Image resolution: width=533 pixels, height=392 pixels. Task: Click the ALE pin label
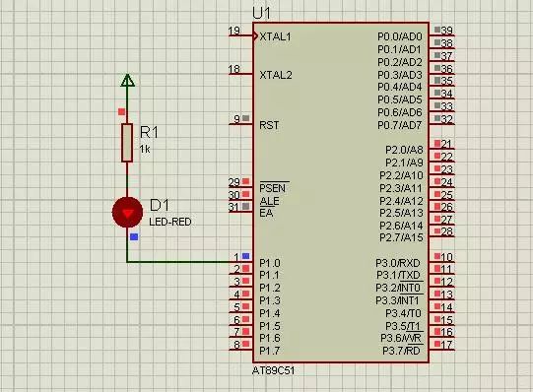pyautogui.click(x=269, y=201)
